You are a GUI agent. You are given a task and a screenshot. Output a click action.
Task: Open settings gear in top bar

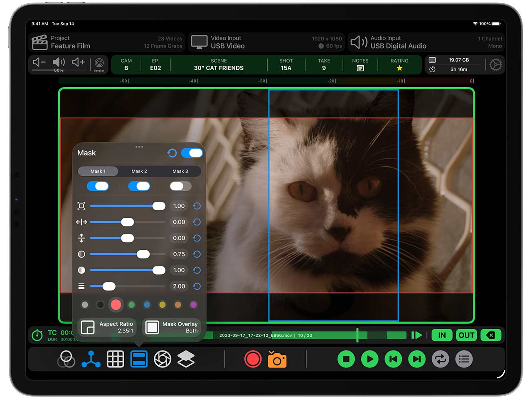[495, 65]
